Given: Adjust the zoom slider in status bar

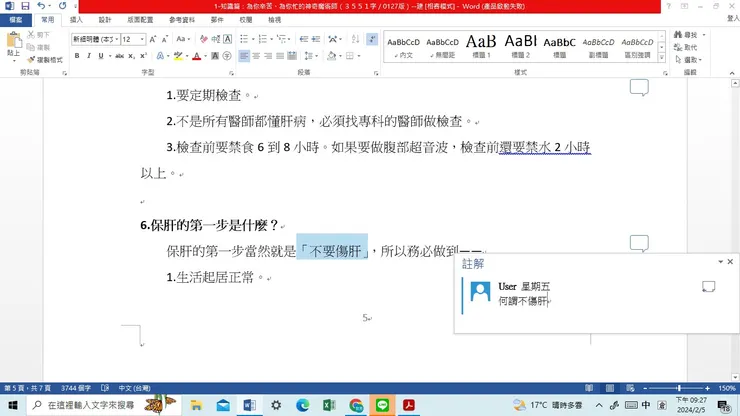Looking at the screenshot, I should click(679, 388).
